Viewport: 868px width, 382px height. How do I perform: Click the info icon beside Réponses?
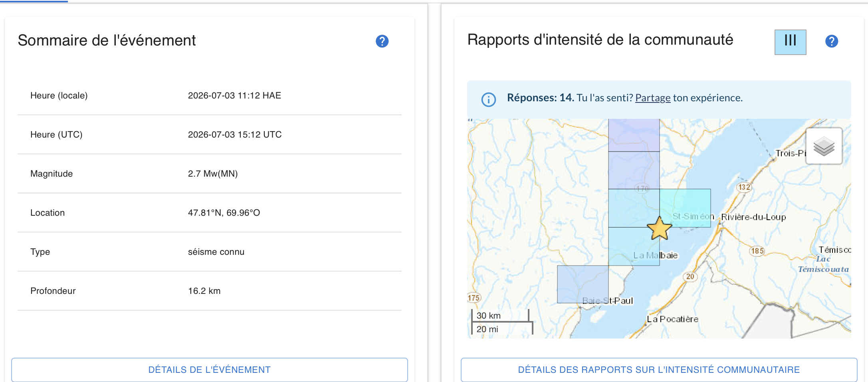click(x=489, y=99)
